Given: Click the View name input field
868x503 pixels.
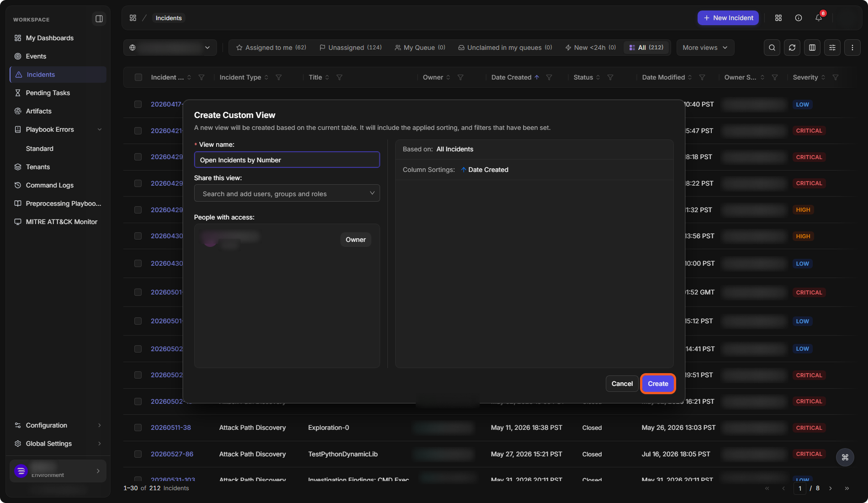Looking at the screenshot, I should (287, 160).
